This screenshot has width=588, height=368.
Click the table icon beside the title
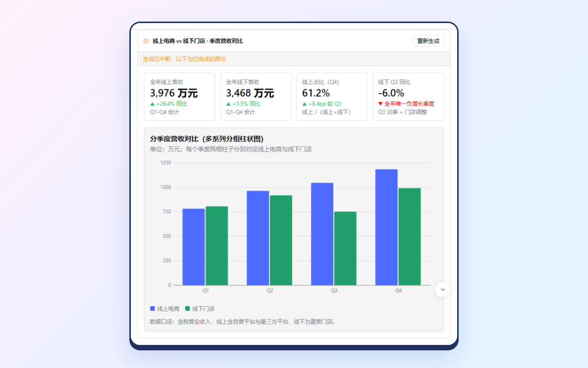pos(146,41)
